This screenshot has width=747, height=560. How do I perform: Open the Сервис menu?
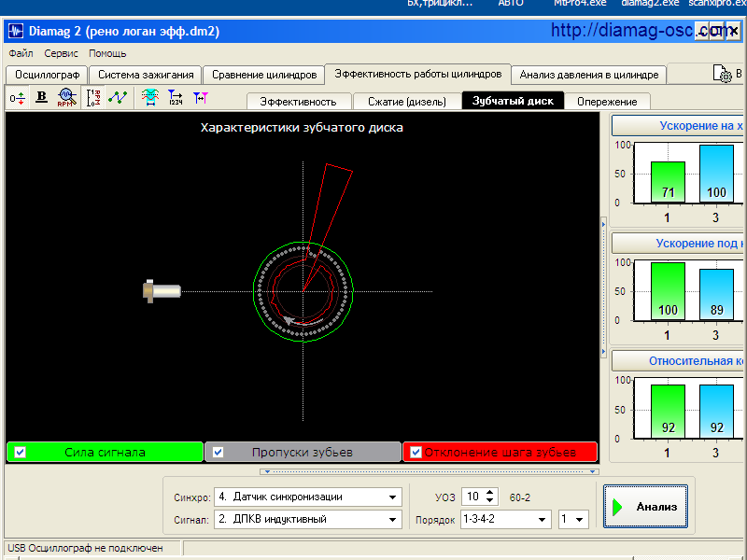point(61,53)
